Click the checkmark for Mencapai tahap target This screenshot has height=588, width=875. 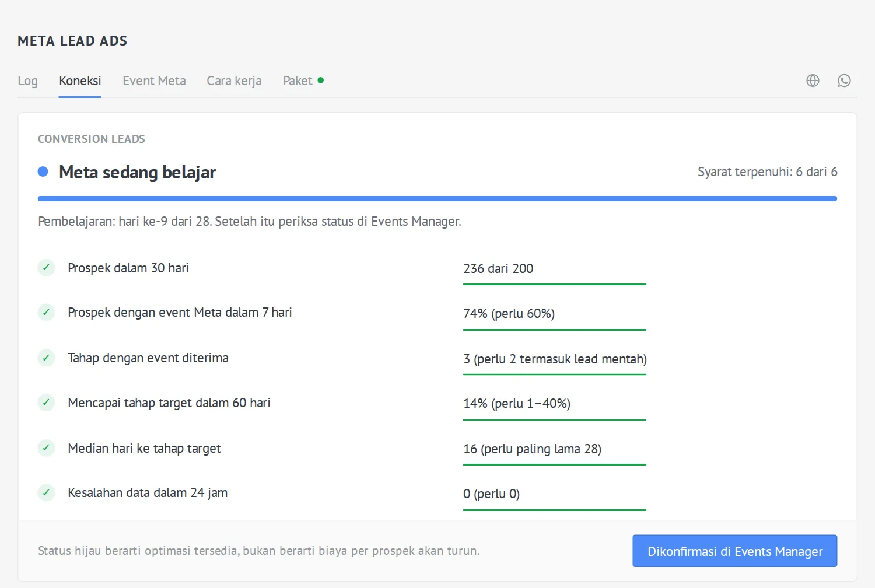pos(46,402)
